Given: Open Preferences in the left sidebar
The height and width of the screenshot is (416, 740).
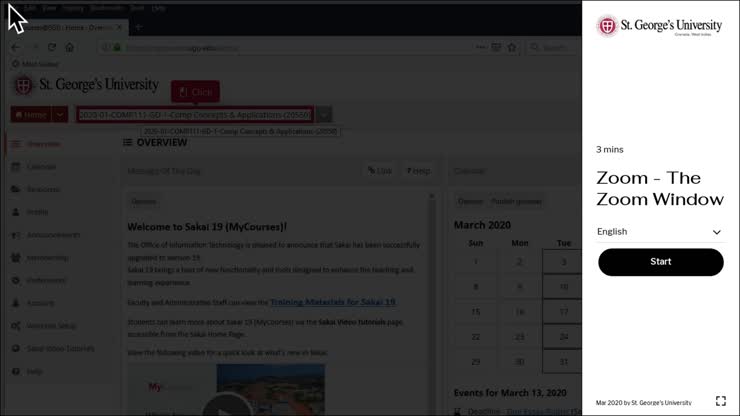Looking at the screenshot, I should point(46,280).
